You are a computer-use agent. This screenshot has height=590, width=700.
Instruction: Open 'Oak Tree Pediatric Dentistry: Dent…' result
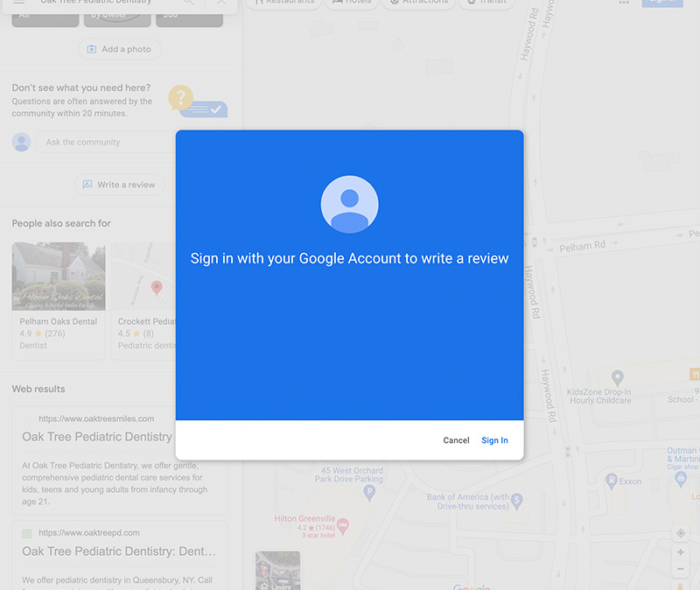coord(119,551)
